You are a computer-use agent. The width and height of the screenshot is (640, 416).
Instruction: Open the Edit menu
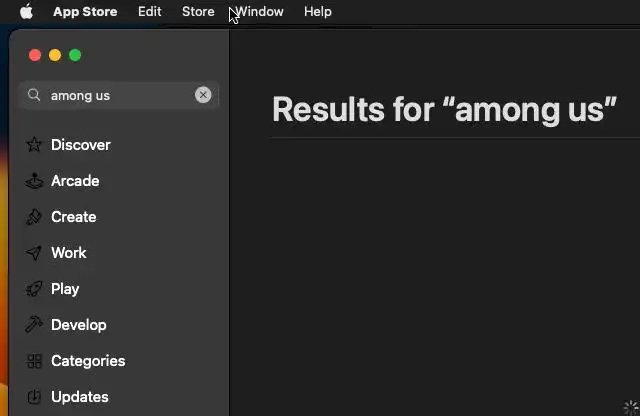click(150, 12)
